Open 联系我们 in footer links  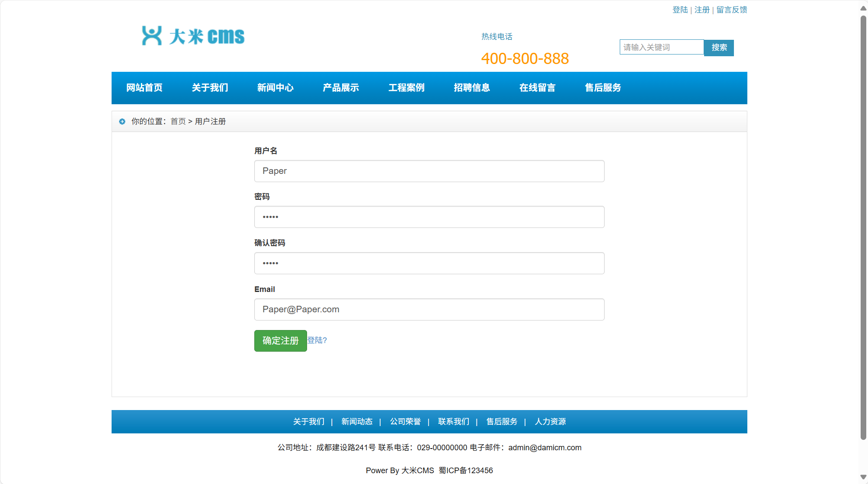453,422
